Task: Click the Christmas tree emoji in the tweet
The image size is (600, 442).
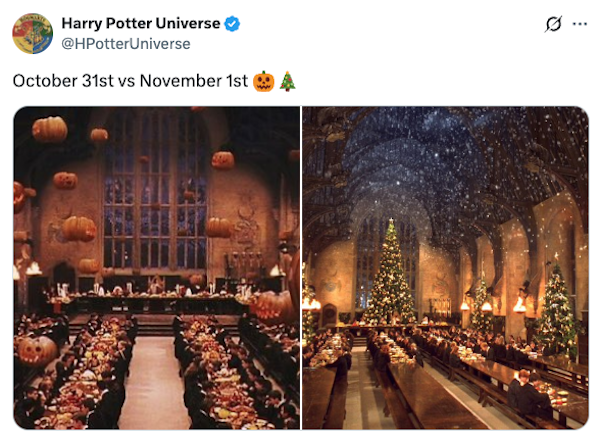Action: click(x=287, y=82)
